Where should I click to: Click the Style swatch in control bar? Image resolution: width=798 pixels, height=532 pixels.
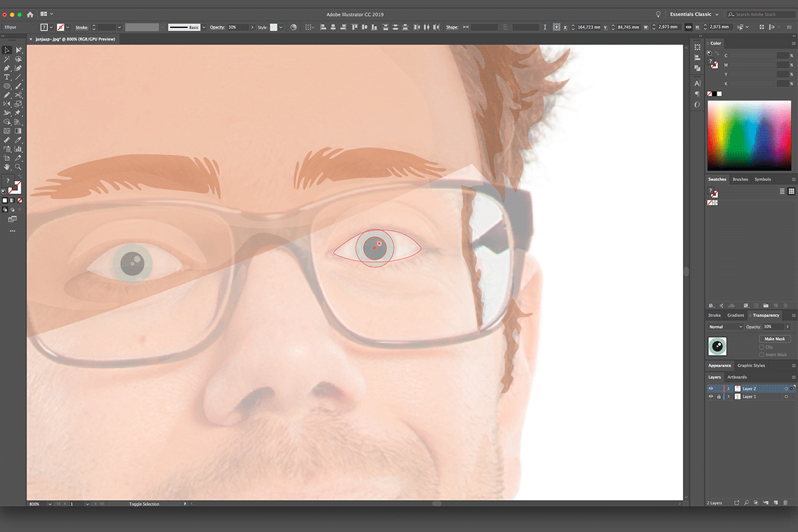pos(273,27)
